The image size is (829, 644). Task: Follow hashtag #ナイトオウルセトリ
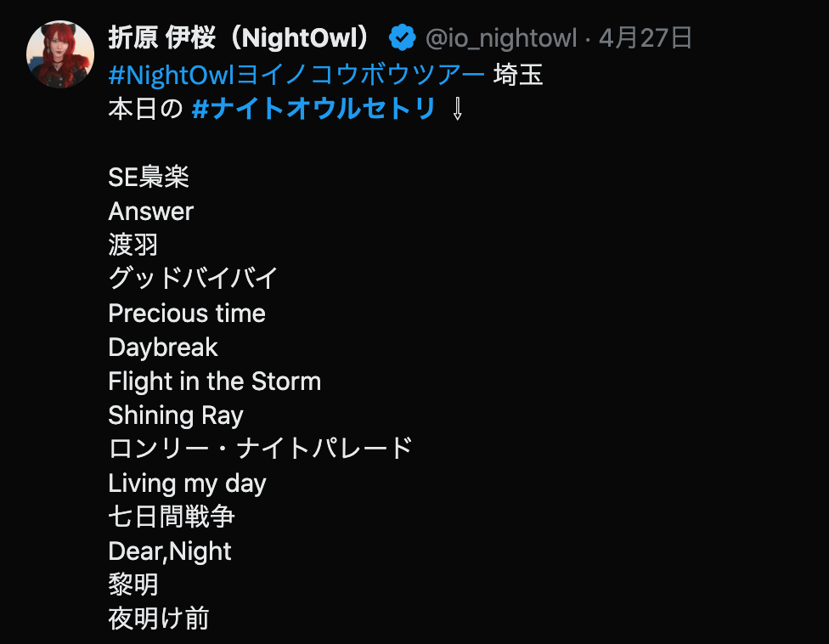(313, 109)
